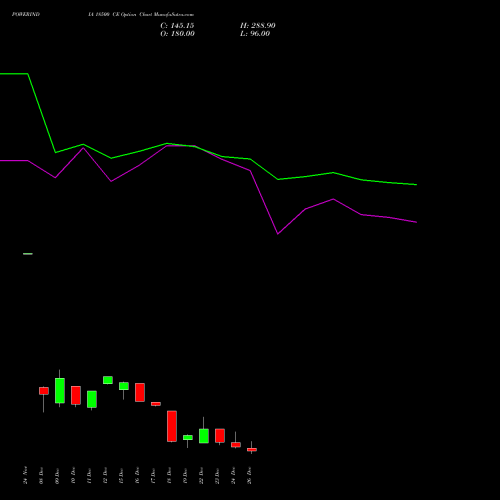Click the high price value H: 288.90
The height and width of the screenshot is (500, 500).
click(x=258, y=26)
